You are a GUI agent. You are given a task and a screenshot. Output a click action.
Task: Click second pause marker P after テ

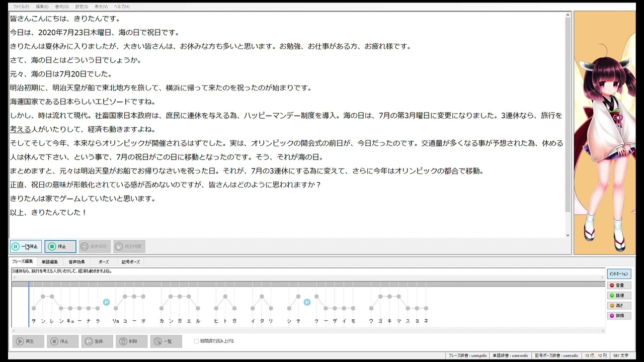coord(307,302)
